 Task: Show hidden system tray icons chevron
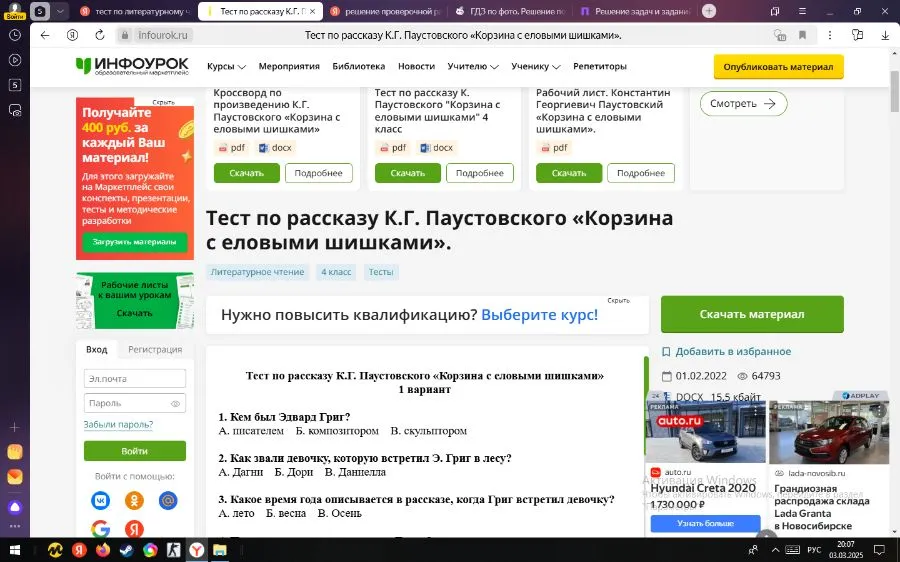[x=775, y=550]
